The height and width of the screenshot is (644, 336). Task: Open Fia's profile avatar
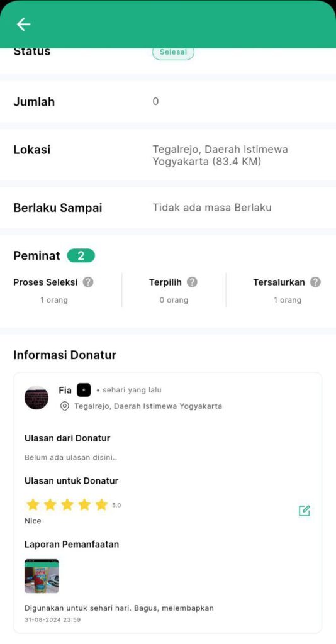tap(36, 397)
